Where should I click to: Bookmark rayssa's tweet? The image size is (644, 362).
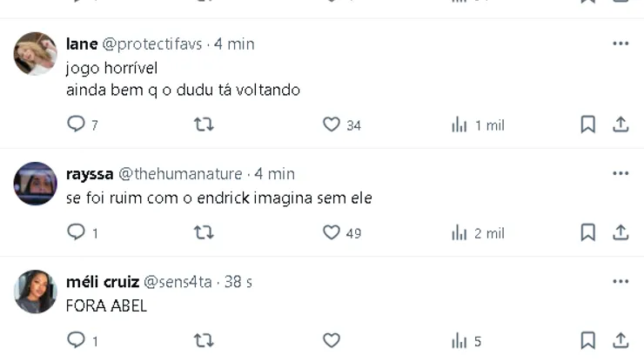588,233
